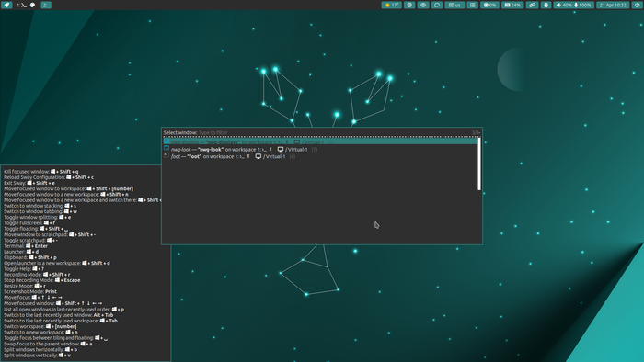Open the CPU usage 0% indicator
The width and height of the screenshot is (644, 362).
tap(489, 5)
